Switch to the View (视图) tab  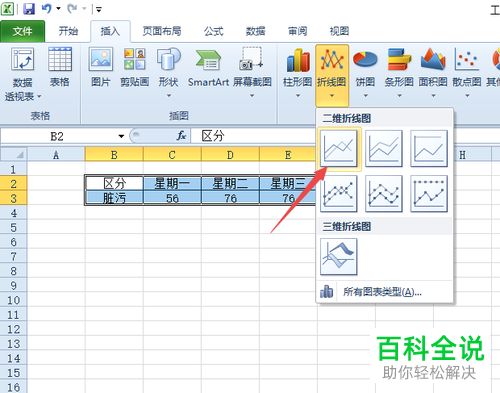point(339,31)
